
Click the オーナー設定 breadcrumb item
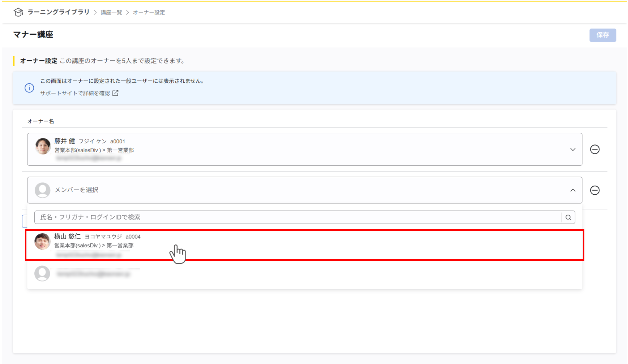click(x=149, y=12)
